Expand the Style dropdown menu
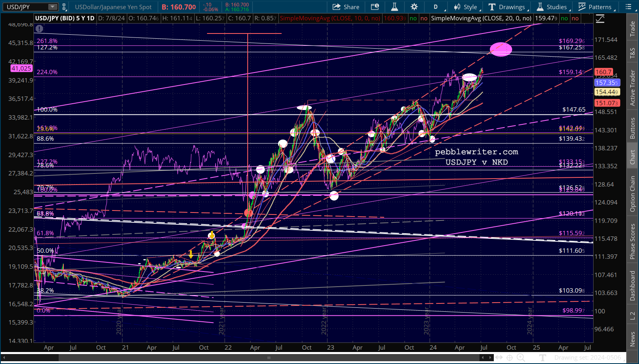 466,7
